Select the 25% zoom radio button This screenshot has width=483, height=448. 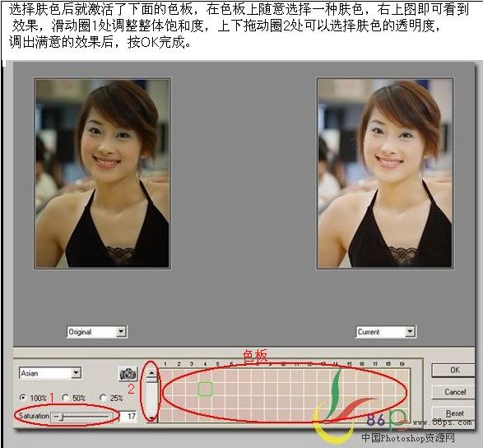point(103,398)
